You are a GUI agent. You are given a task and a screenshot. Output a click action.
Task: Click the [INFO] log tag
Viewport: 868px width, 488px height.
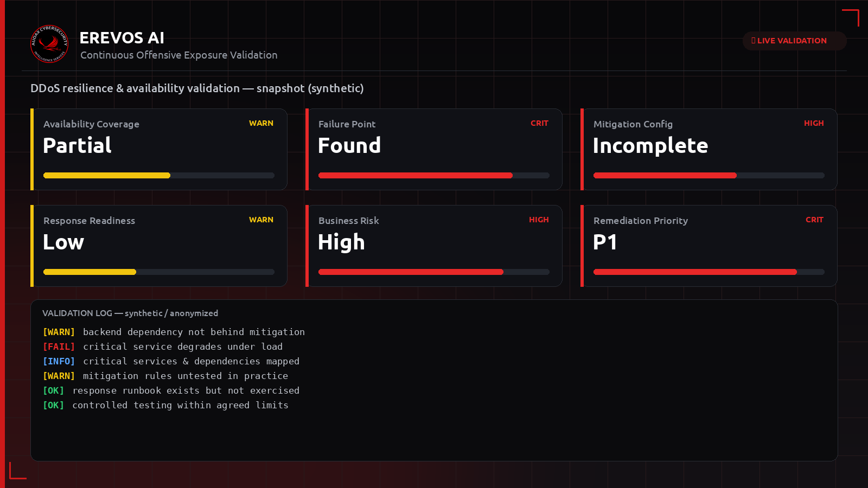[59, 361]
